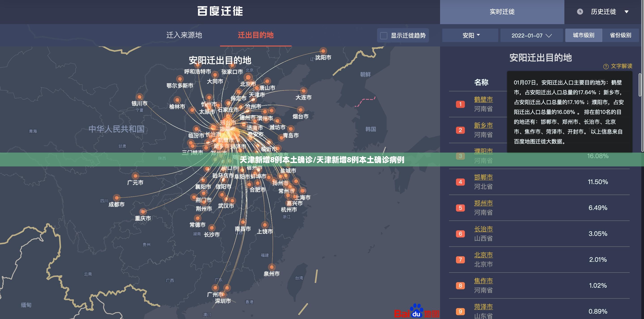Click the 3.05% value for 长治市

(598, 234)
